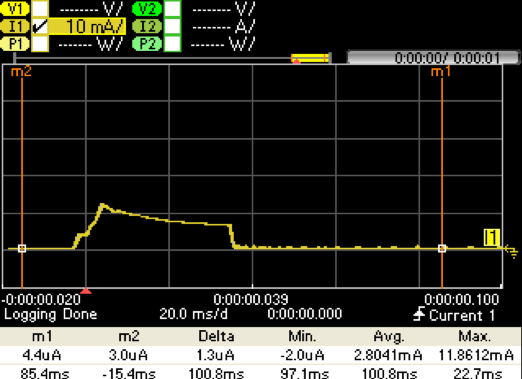
Task: Click the m1 column header
Action: pos(42,336)
